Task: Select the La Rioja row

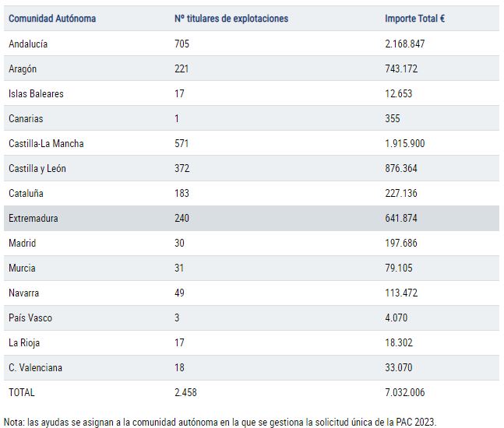Action: click(252, 342)
